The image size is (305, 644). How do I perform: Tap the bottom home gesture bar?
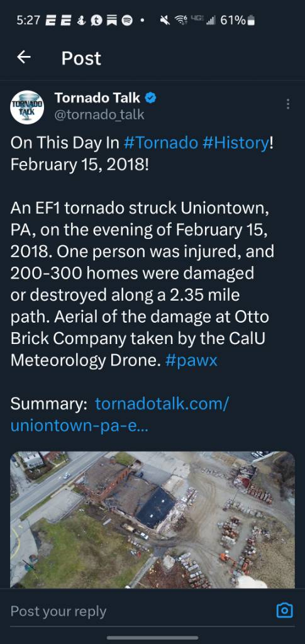[153, 638]
